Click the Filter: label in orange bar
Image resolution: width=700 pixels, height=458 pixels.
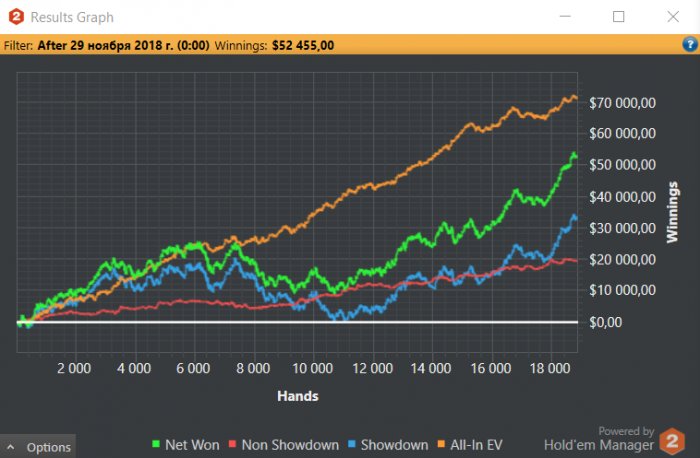(18, 46)
